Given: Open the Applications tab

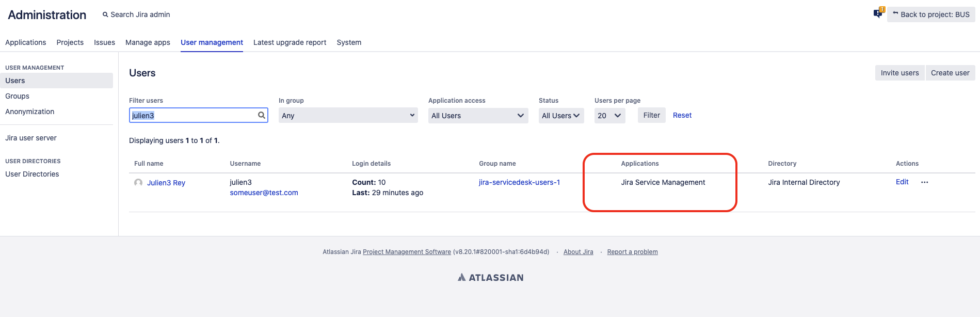Looking at the screenshot, I should click(x=25, y=42).
